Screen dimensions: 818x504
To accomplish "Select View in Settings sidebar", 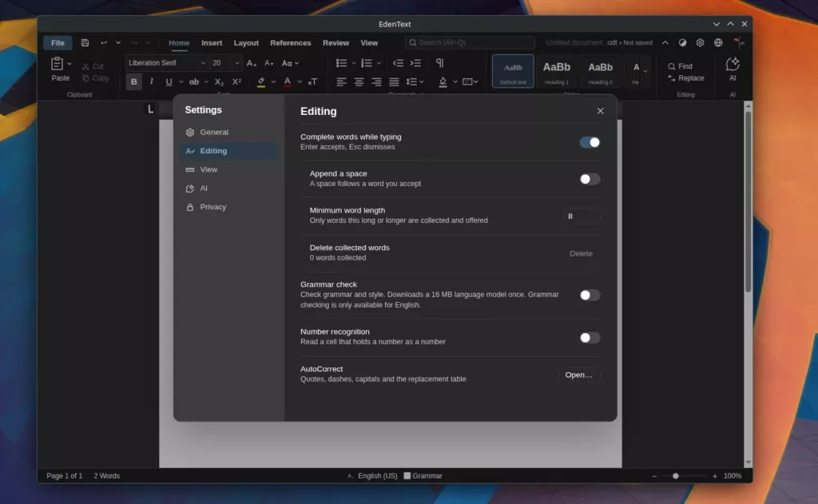I will click(x=228, y=169).
